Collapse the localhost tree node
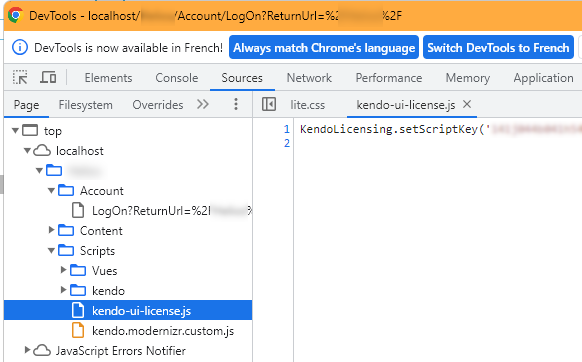 27,150
